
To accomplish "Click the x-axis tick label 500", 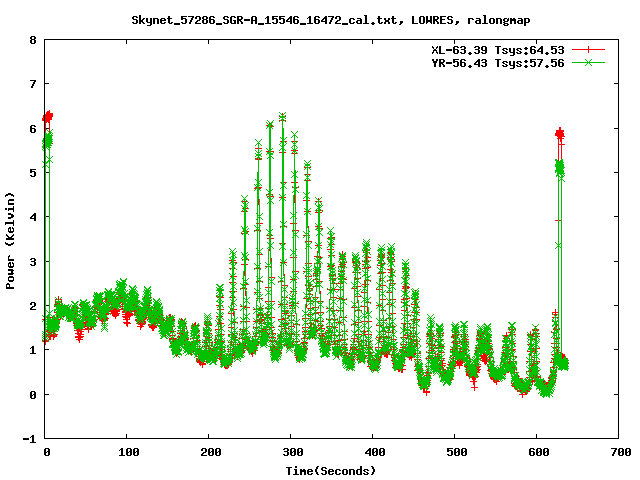I will [x=457, y=452].
